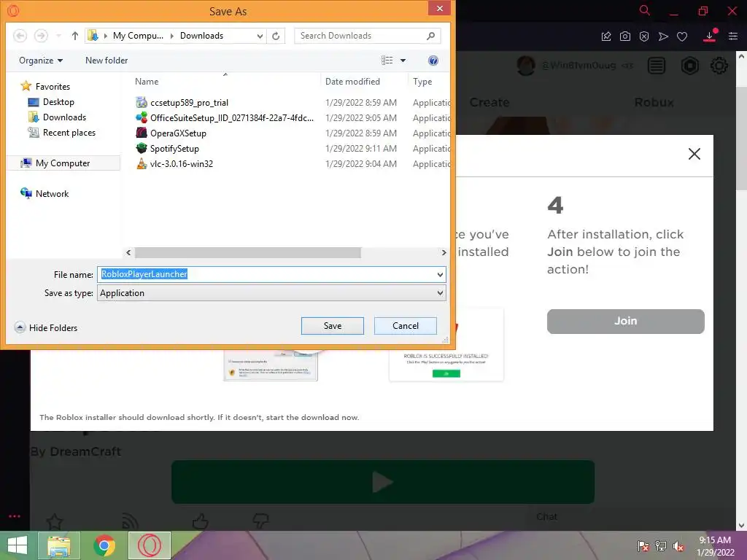
Task: Toggle Opera ad blocker shield icon
Action: (x=644, y=36)
